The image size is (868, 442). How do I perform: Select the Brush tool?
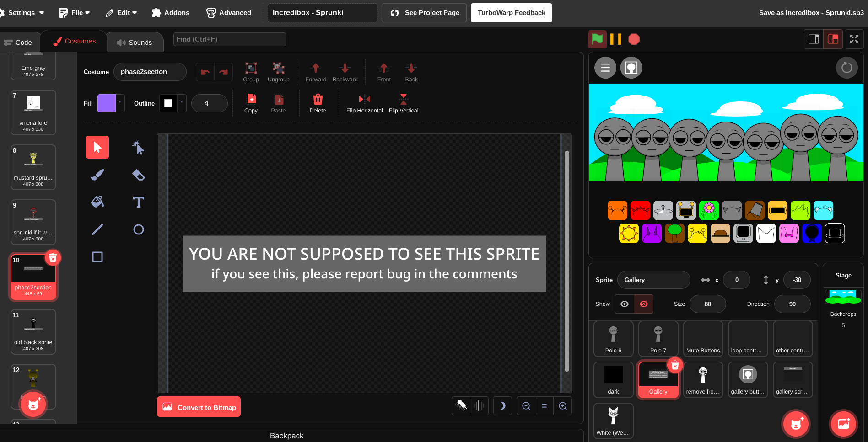point(97,175)
